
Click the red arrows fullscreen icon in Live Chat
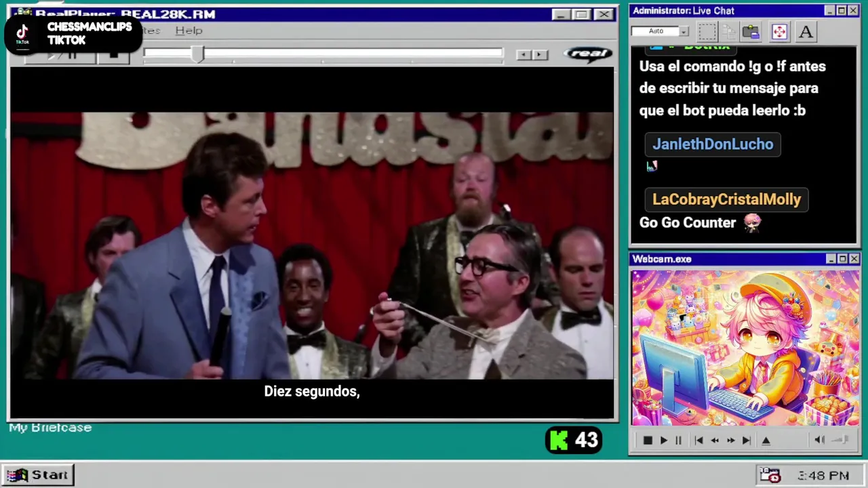pos(779,32)
